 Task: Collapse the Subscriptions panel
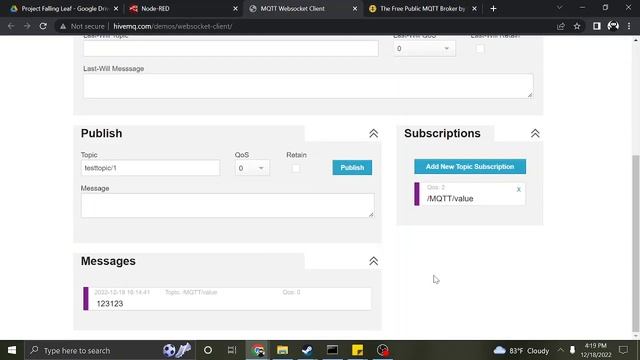click(535, 133)
